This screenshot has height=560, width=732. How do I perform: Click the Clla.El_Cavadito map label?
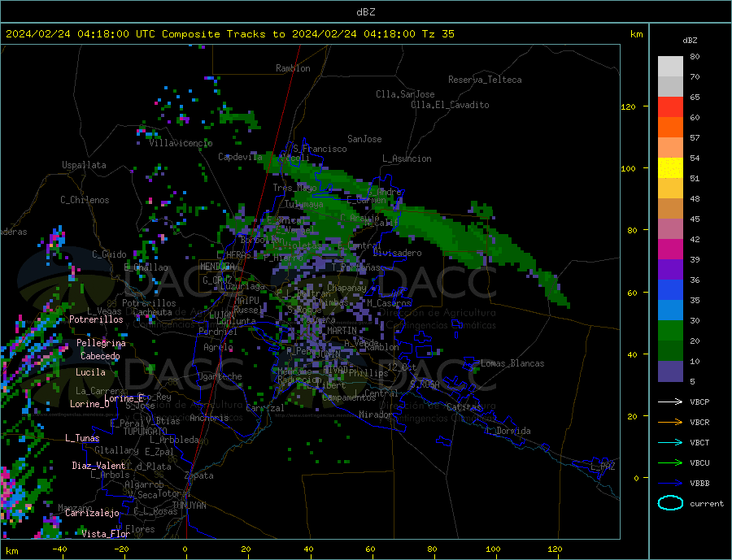450,105
